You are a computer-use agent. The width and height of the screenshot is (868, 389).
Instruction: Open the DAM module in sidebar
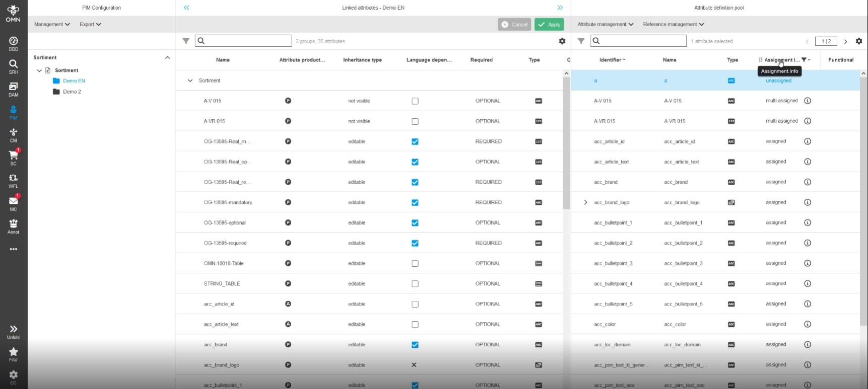coord(13,89)
